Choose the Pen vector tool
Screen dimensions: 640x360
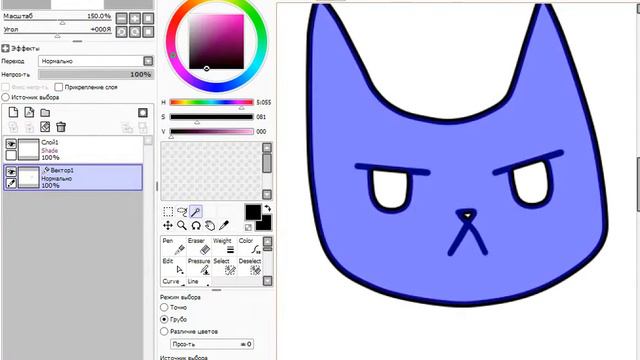click(x=173, y=246)
